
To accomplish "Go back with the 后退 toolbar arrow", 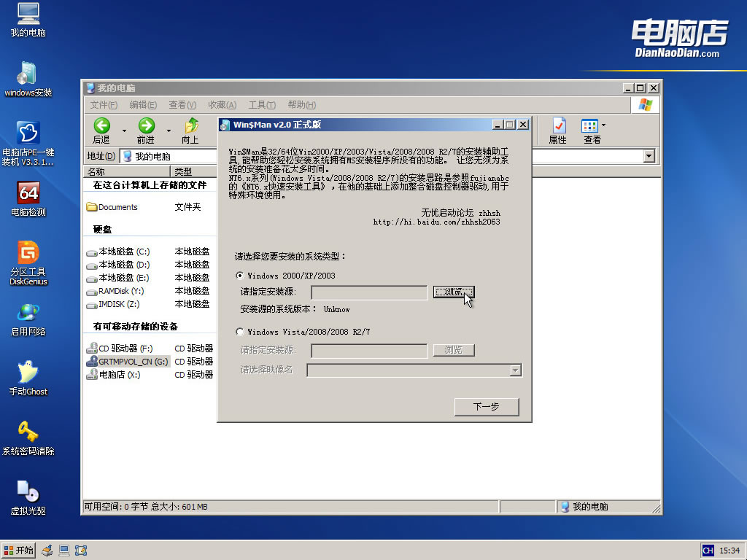I will tap(101, 131).
